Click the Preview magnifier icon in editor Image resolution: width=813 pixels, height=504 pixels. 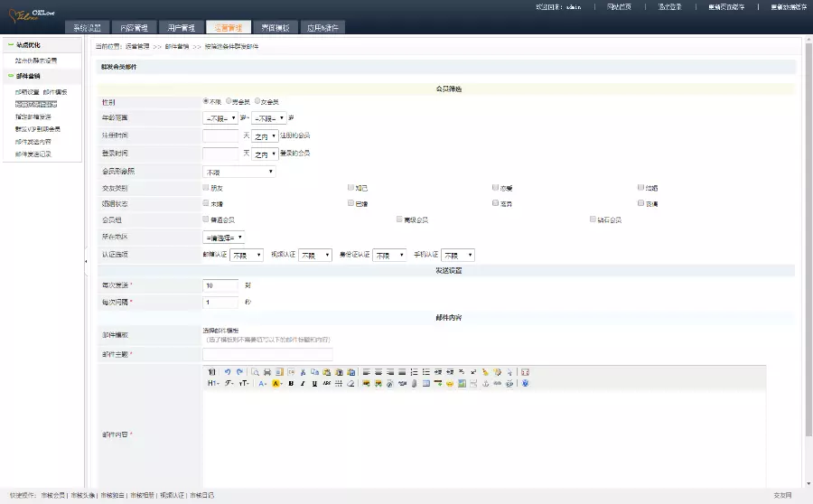point(255,372)
